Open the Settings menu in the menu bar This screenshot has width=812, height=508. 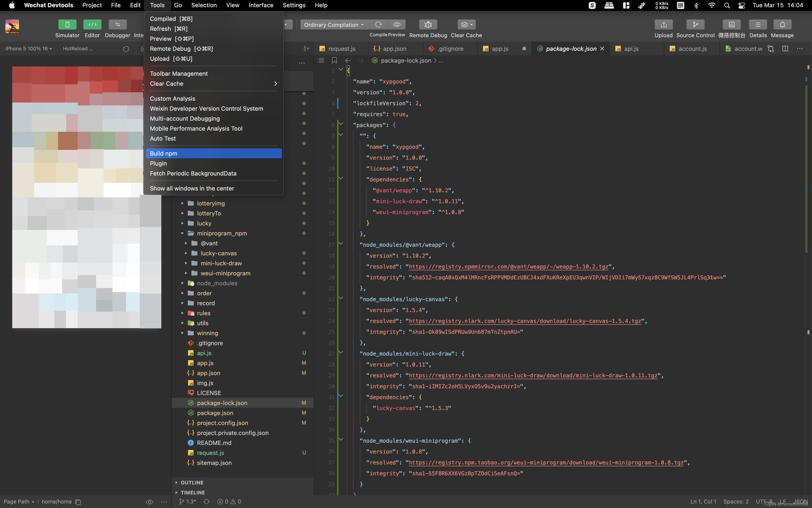tap(294, 5)
